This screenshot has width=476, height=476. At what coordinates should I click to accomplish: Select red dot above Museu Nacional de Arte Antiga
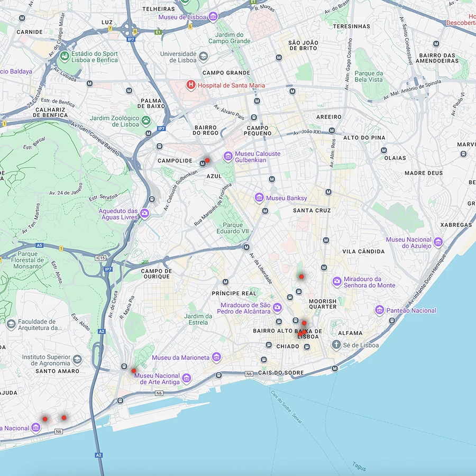pyautogui.click(x=134, y=371)
